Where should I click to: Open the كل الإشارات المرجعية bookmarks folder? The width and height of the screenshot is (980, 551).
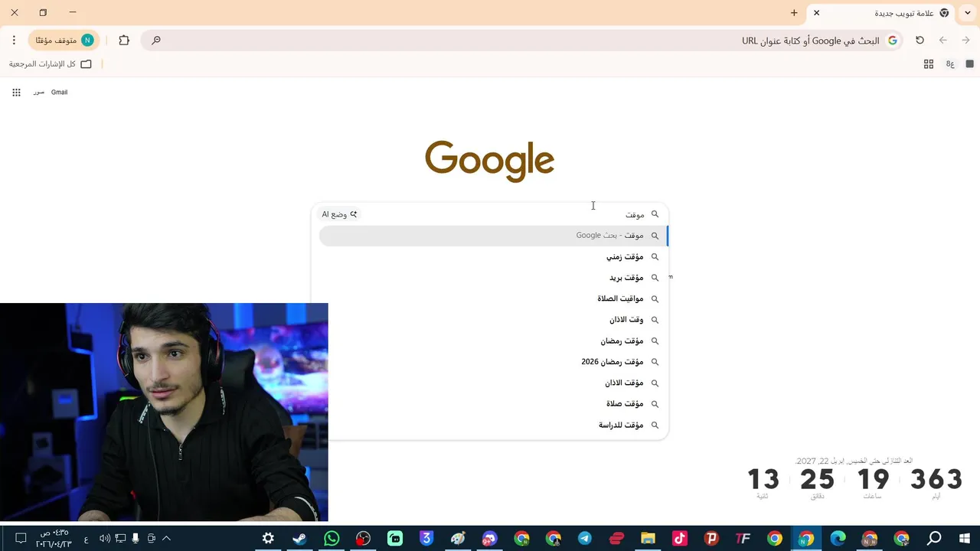tap(51, 64)
